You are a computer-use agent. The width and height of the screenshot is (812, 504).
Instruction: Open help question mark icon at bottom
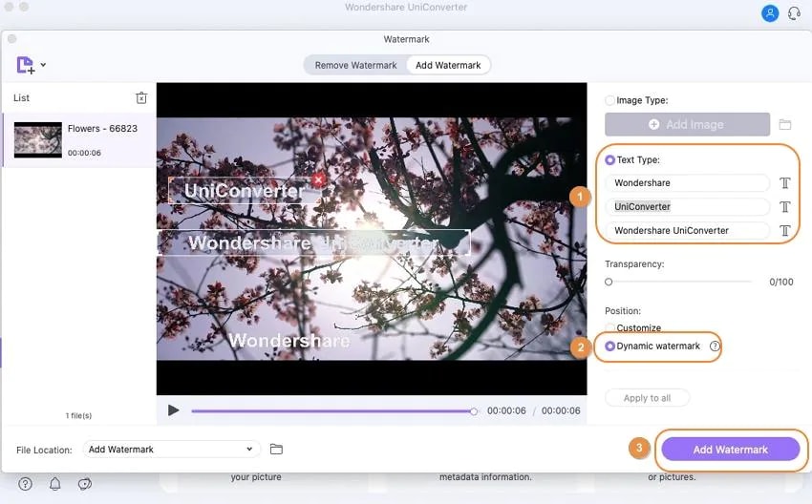tap(26, 484)
